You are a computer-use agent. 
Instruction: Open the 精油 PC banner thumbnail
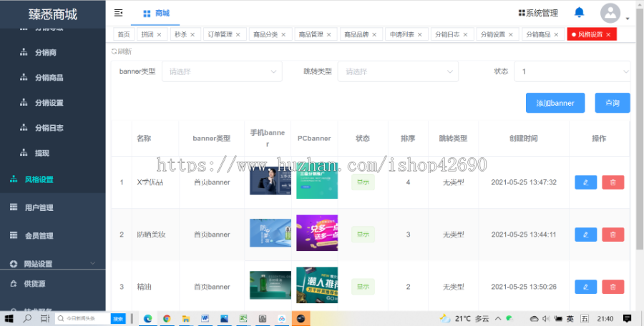coord(317,285)
